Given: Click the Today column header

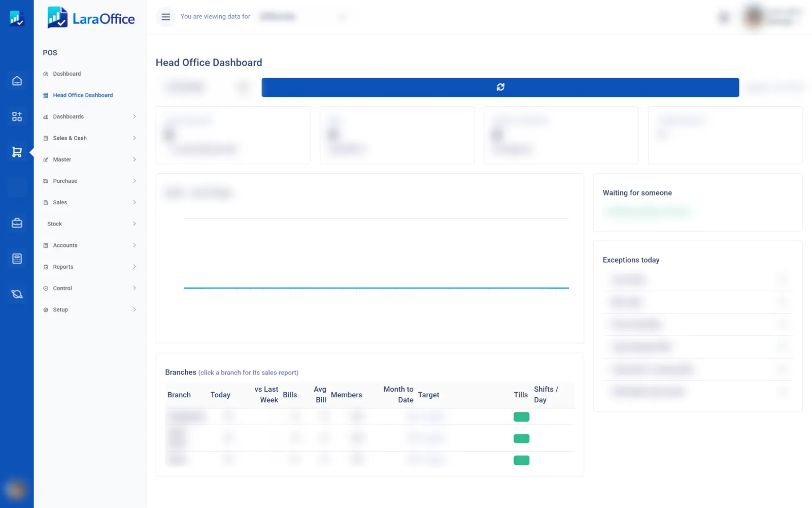Looking at the screenshot, I should pyautogui.click(x=220, y=395).
